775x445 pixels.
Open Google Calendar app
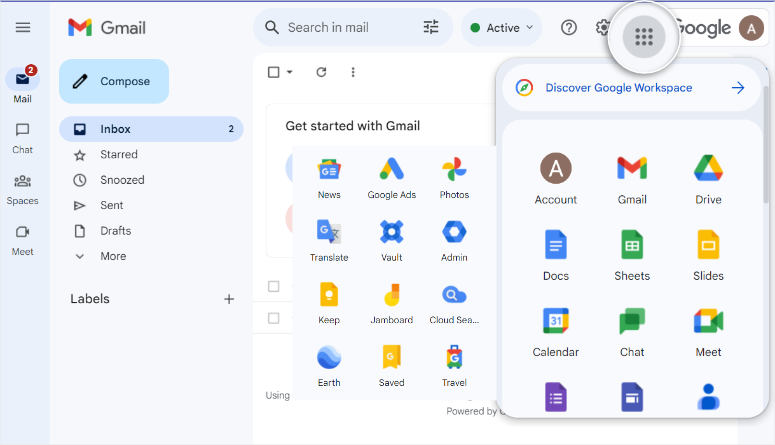tap(556, 332)
